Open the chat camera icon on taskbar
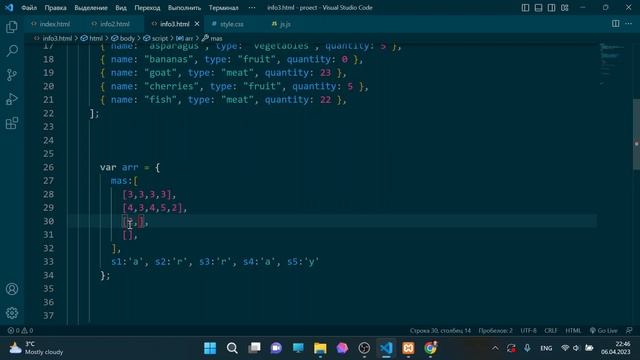The height and width of the screenshot is (360, 640). pyautogui.click(x=276, y=348)
